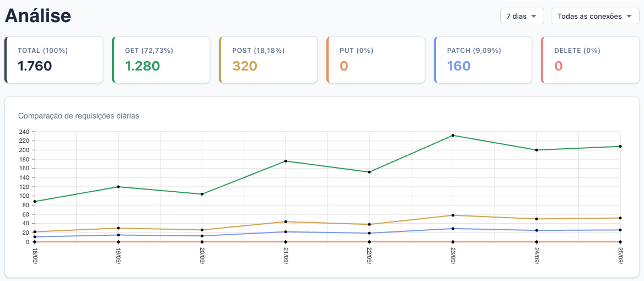Viewport: 644px width, 281px height.
Task: Click the 18/09/ x-axis date label
Action: [35, 256]
